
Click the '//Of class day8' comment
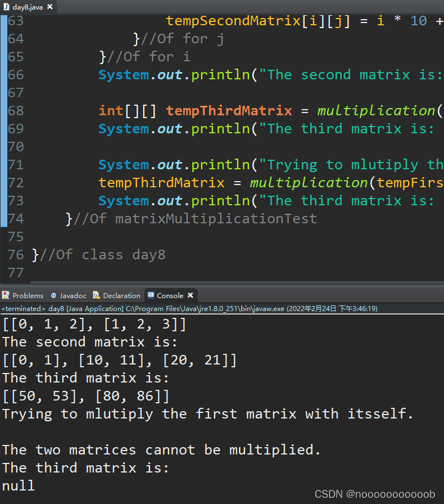coord(102,255)
